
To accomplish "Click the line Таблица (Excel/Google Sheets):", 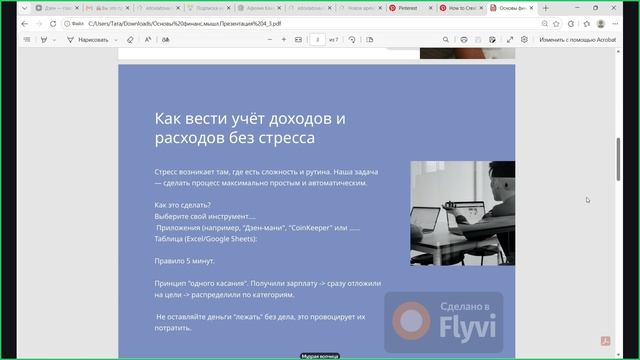I will pos(206,239).
